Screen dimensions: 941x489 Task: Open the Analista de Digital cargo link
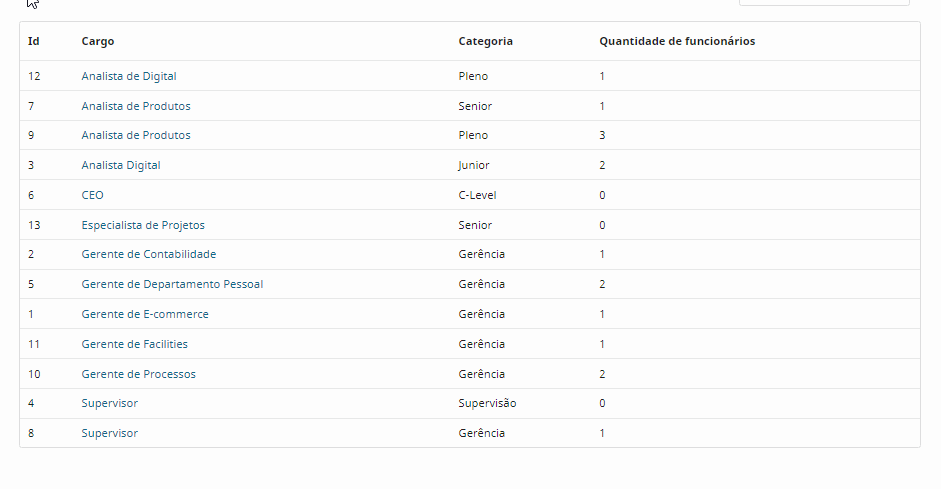pyautogui.click(x=129, y=76)
